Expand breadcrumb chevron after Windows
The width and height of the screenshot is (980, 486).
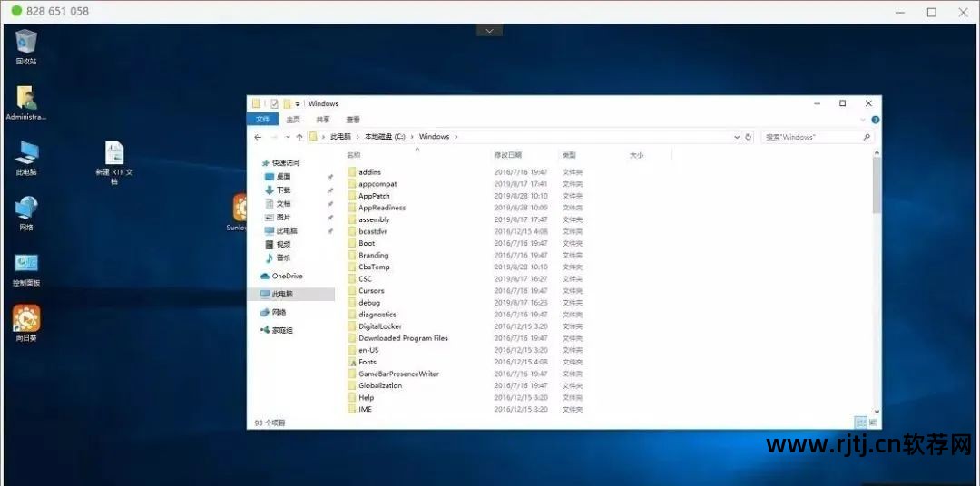456,137
